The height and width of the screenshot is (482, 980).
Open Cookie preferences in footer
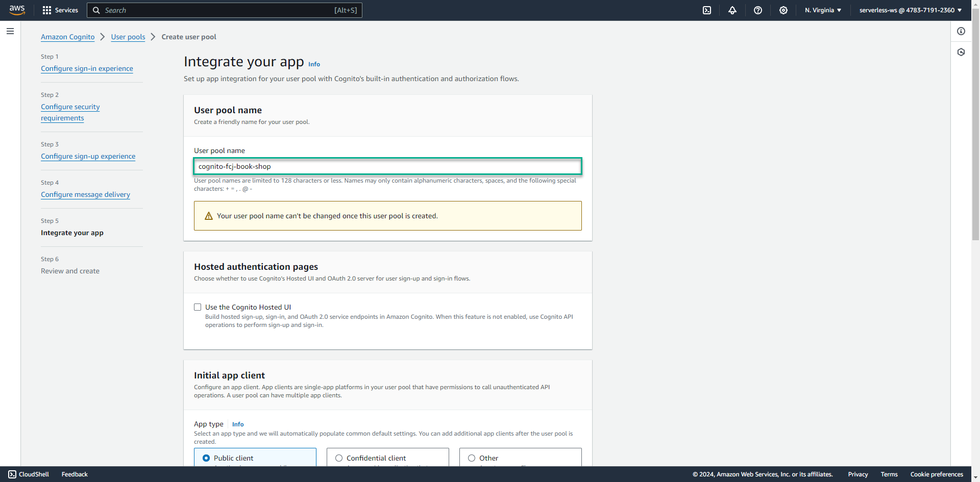[x=937, y=474]
